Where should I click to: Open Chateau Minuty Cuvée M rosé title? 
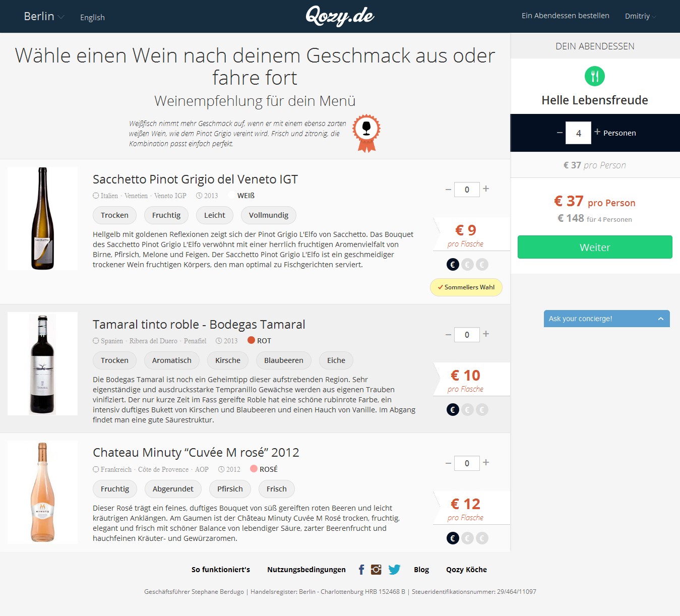pyautogui.click(x=196, y=453)
